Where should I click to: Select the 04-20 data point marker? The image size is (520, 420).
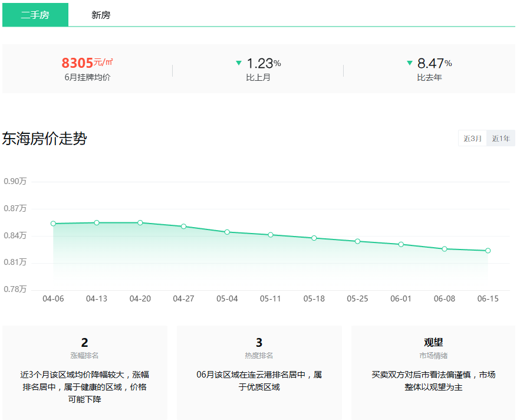coord(140,222)
